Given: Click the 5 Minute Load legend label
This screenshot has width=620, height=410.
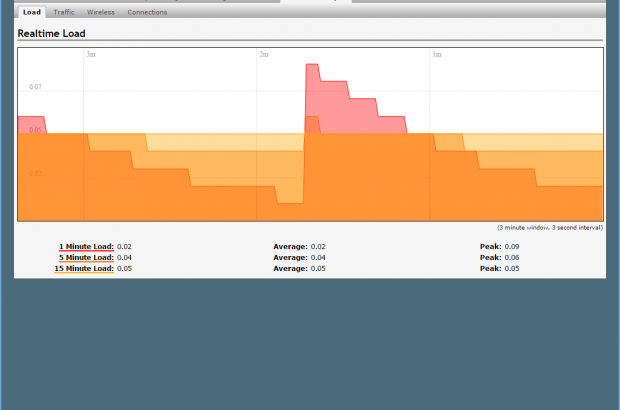Looking at the screenshot, I should point(87,257).
